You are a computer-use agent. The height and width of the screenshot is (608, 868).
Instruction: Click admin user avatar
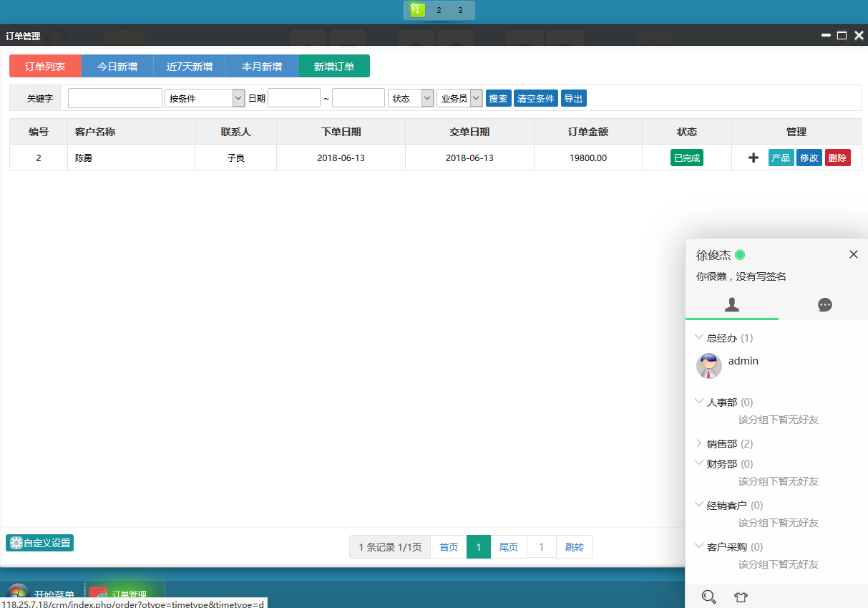[708, 366]
